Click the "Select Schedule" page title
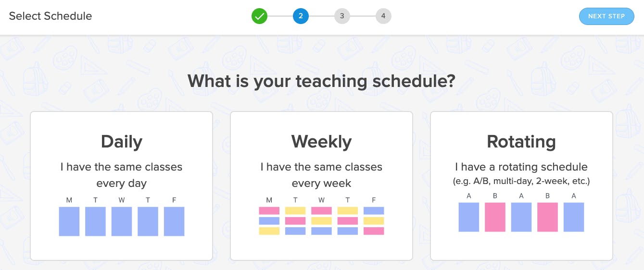This screenshot has height=270, width=644. pyautogui.click(x=51, y=16)
